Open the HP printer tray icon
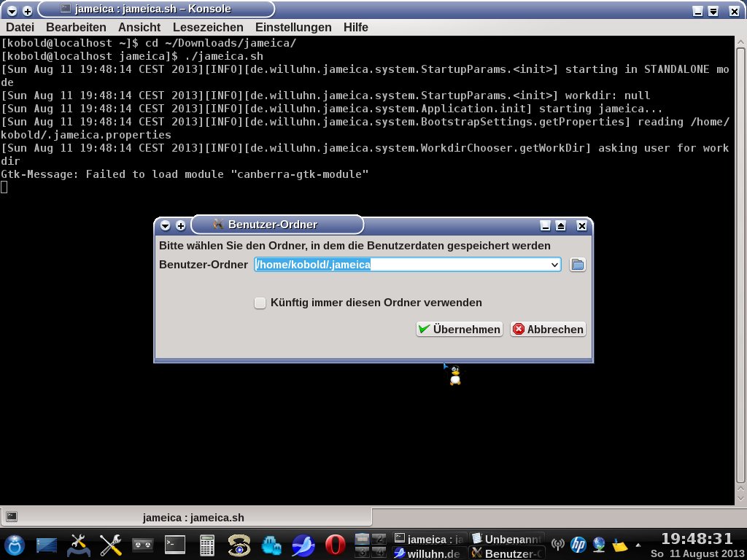 pyautogui.click(x=578, y=544)
